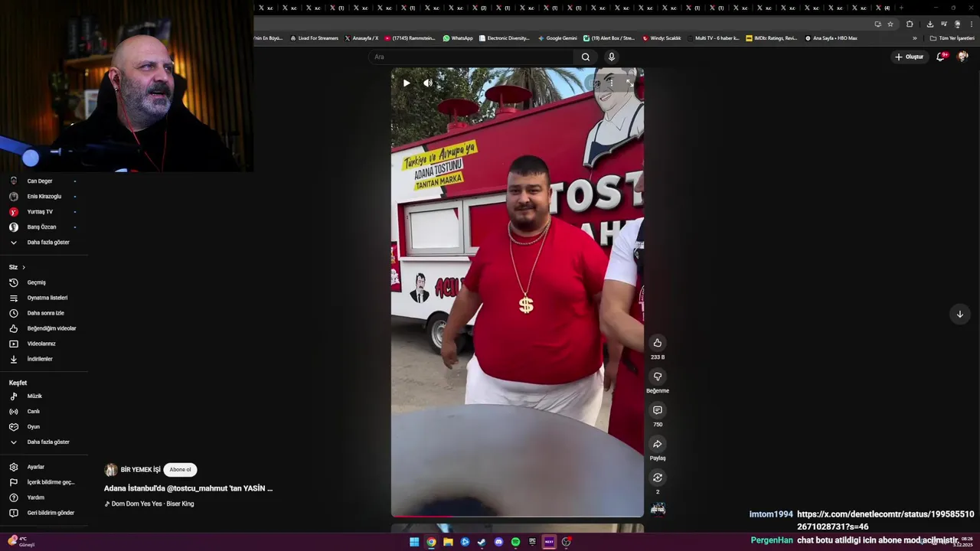Open the Barış Özcan subscription
This screenshot has width=980, height=551.
click(41, 227)
